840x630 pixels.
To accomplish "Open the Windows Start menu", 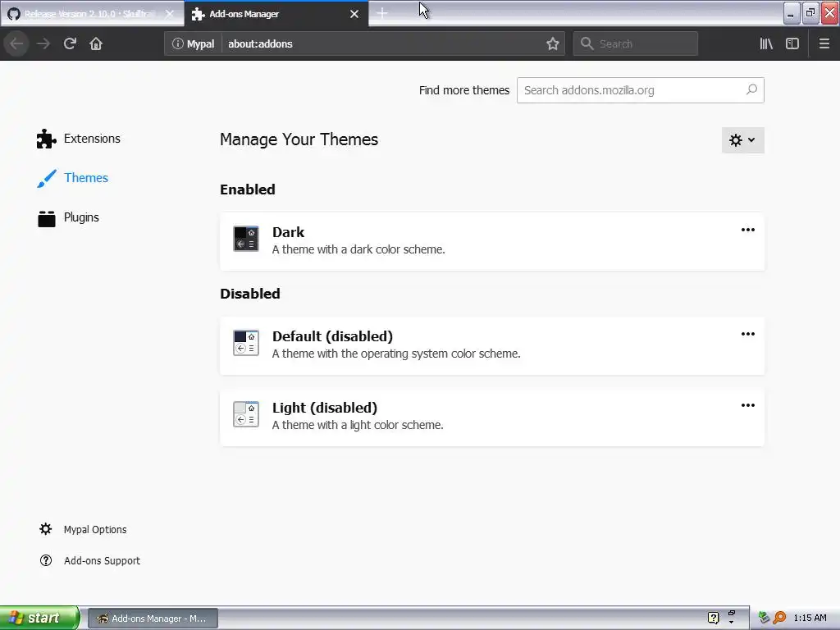I will (x=39, y=619).
